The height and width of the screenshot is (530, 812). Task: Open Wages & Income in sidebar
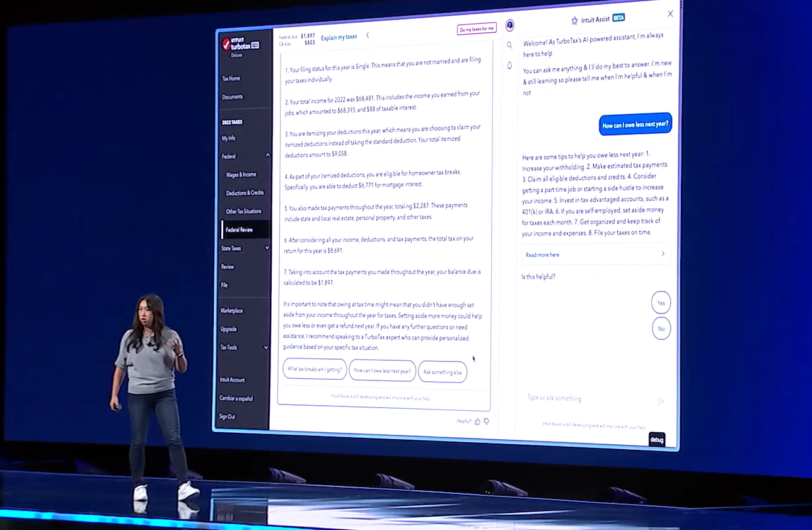coord(241,174)
